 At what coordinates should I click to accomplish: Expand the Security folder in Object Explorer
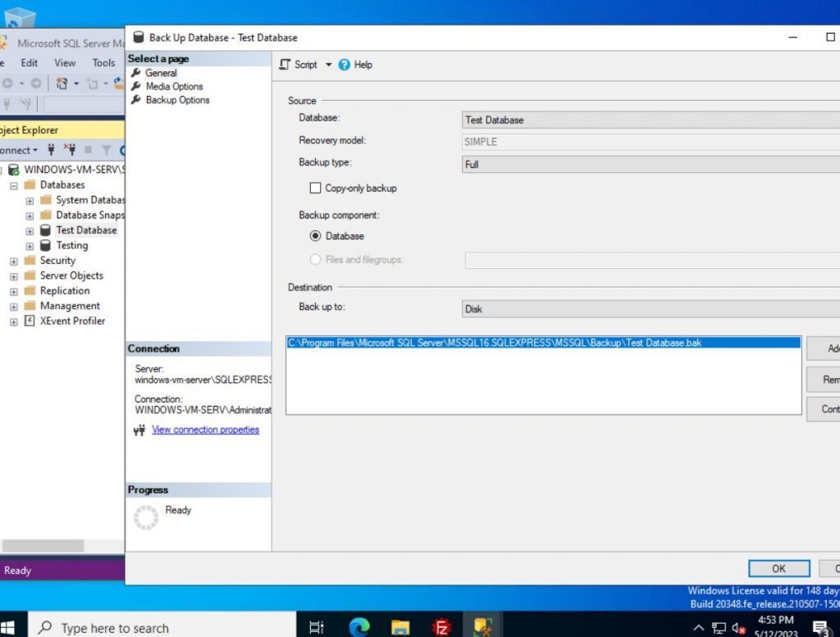click(12, 260)
